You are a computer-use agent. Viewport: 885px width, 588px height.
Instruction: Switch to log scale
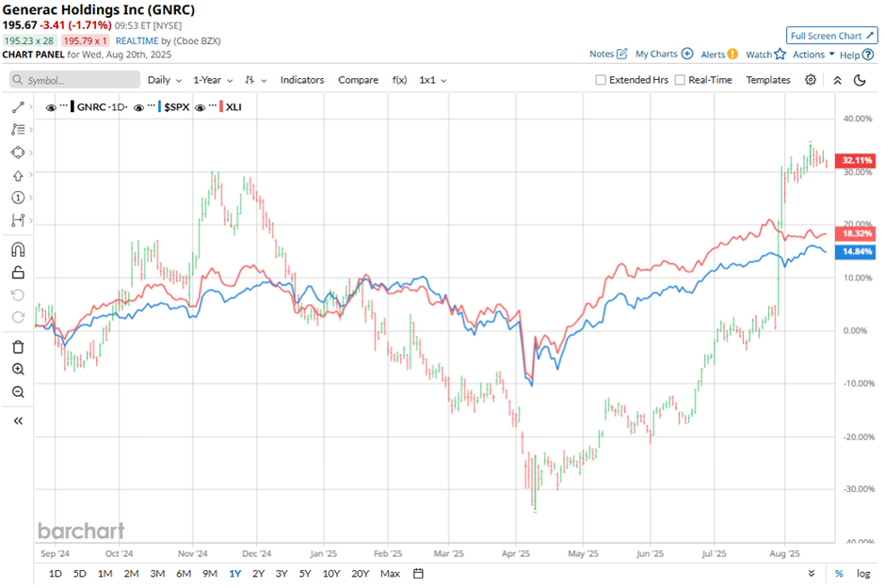[x=863, y=573]
